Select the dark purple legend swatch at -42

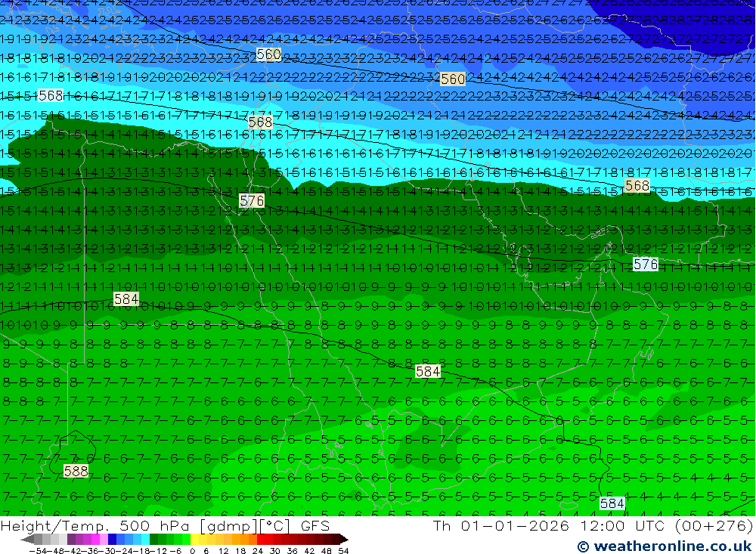click(71, 540)
